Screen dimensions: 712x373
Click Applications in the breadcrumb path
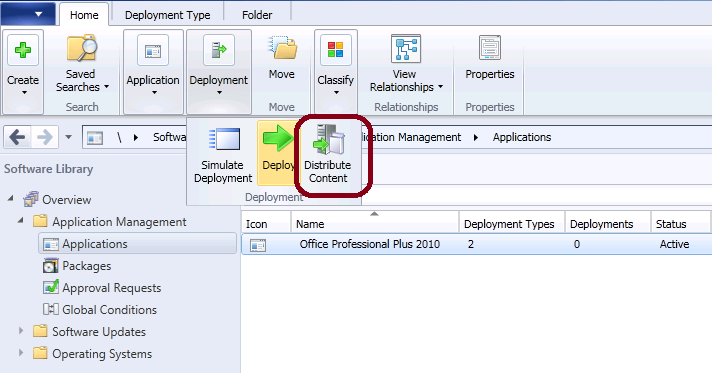point(522,137)
